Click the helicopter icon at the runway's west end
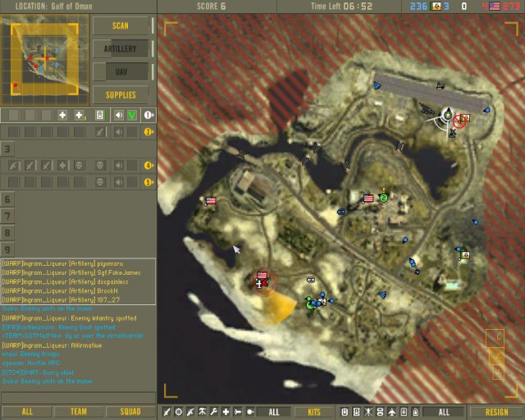Image resolution: width=525 pixels, height=420 pixels. (x=377, y=85)
